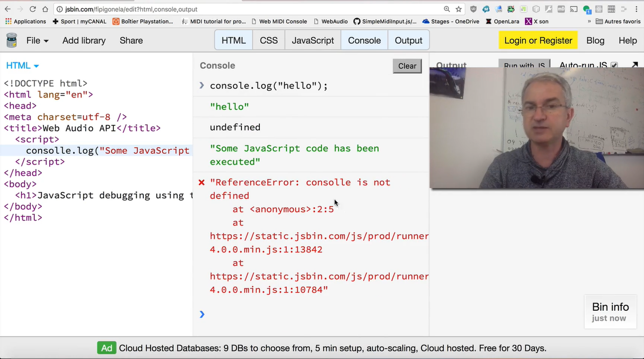Open the mD markdown extension icon
The height and width of the screenshot is (359, 644).
click(x=561, y=9)
